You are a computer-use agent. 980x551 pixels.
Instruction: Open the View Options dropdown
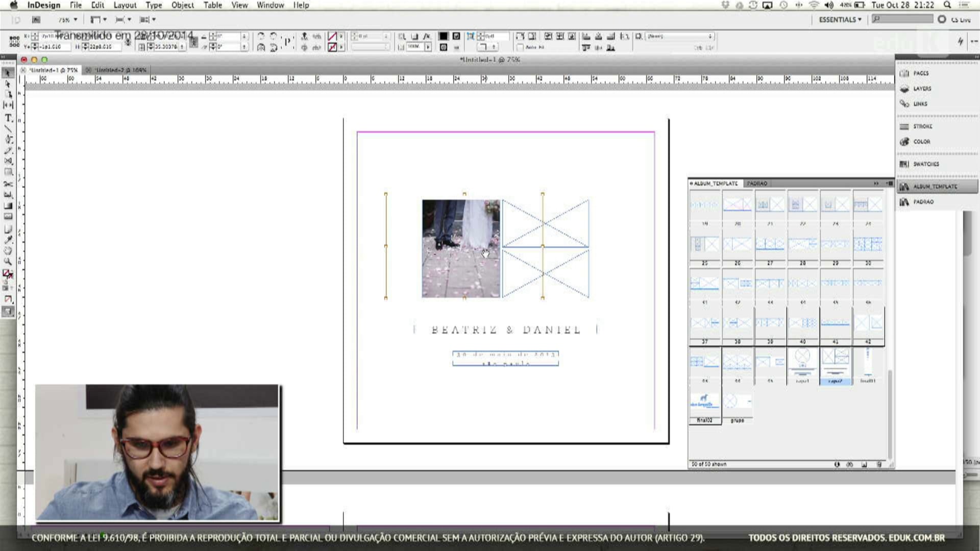(98, 20)
